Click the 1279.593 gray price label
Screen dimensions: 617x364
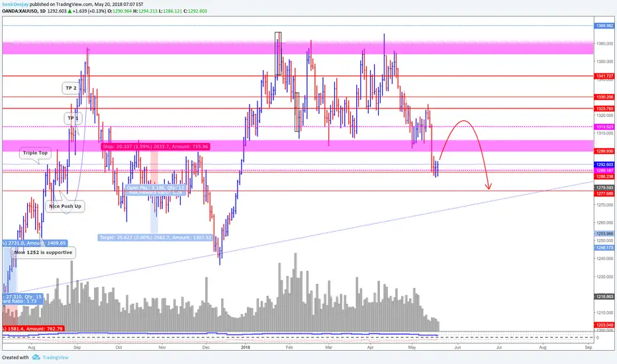[604, 188]
